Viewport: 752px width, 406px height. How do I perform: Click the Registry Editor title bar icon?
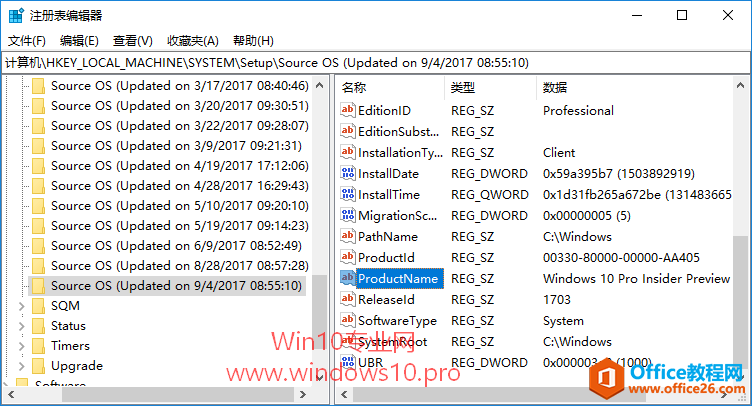16,16
